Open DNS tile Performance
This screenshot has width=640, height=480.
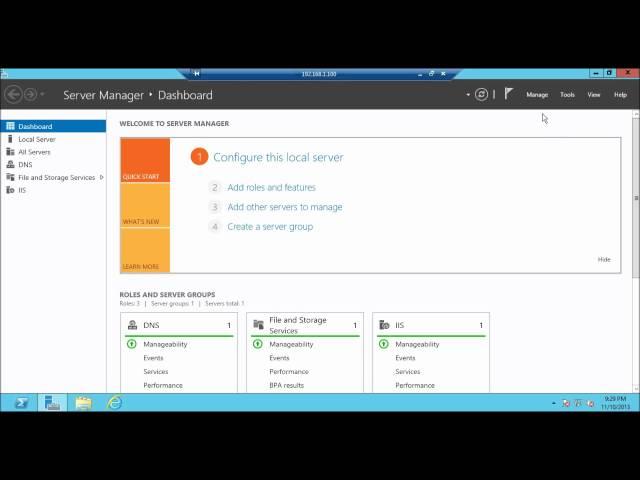[x=163, y=385]
